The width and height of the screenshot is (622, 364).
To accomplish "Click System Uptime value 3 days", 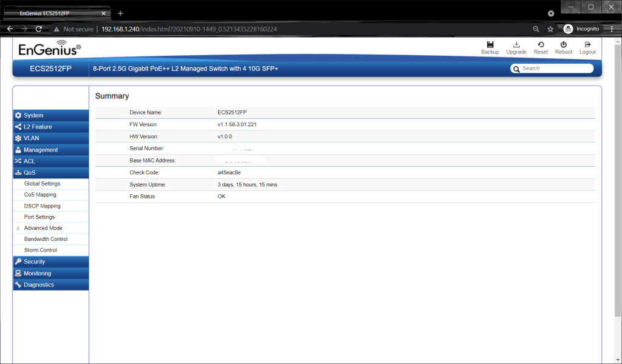I will pyautogui.click(x=247, y=184).
